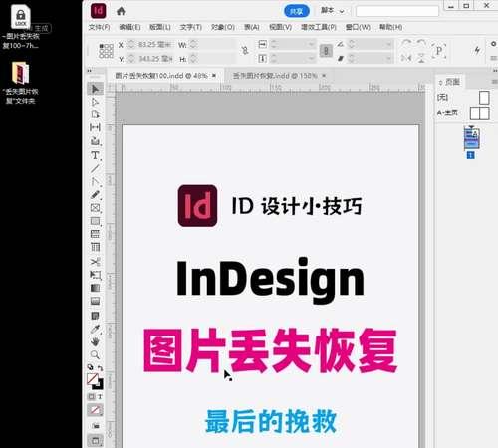
Task: Click the X position stepper arrows
Action: pos(131,44)
